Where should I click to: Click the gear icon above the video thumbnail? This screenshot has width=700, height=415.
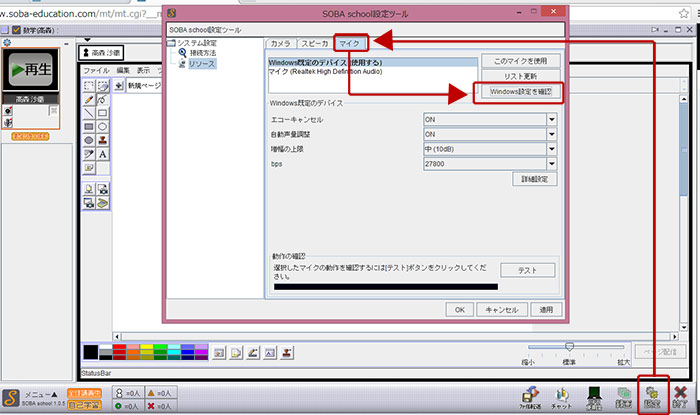(x=7, y=43)
